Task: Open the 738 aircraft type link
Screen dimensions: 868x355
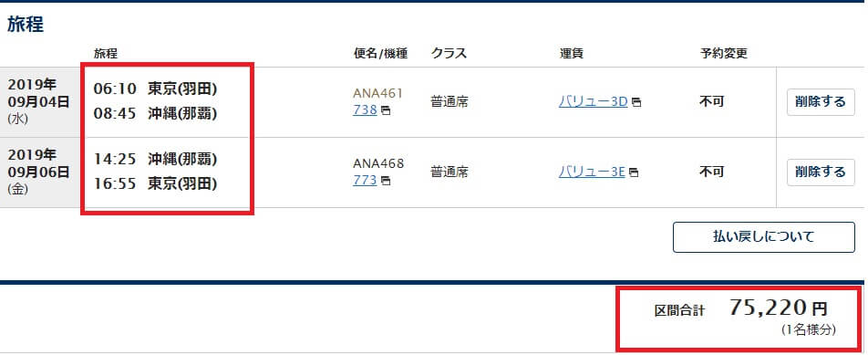Action: click(365, 110)
